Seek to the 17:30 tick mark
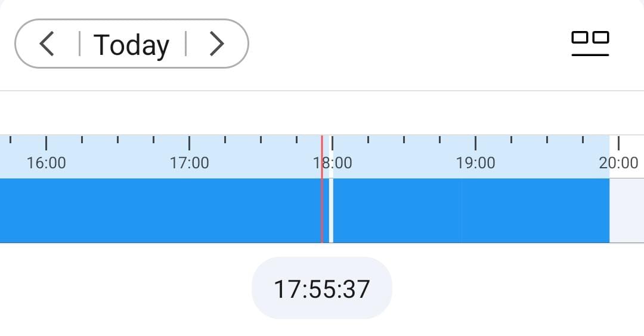Viewport: 644px width, 336px height. [x=261, y=141]
